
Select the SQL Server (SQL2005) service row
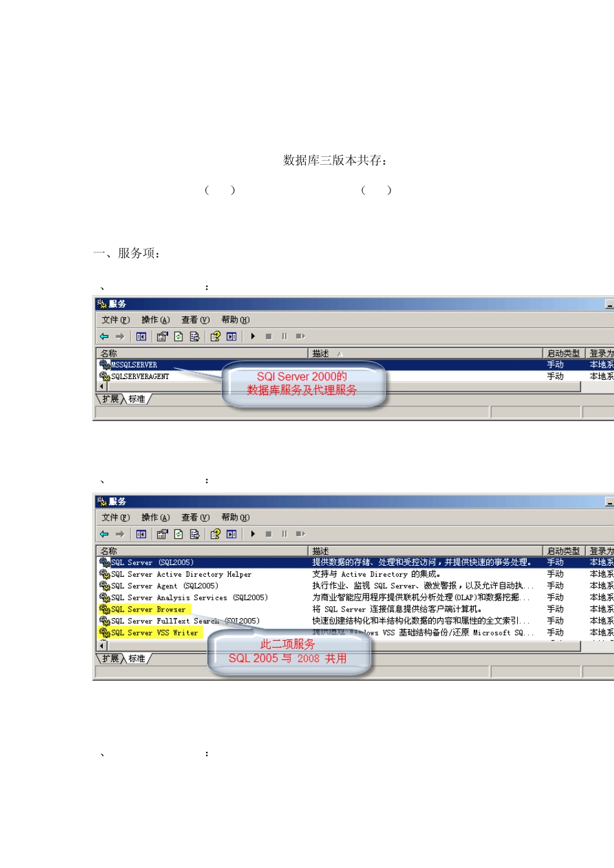click(x=355, y=563)
